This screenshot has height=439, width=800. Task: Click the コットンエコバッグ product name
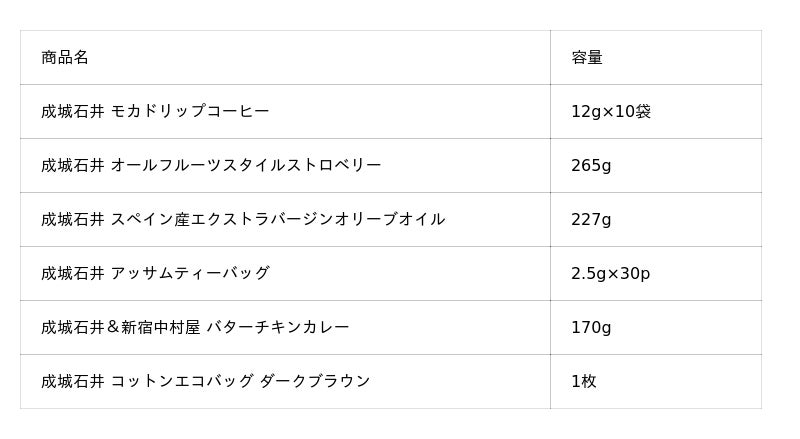(x=181, y=382)
